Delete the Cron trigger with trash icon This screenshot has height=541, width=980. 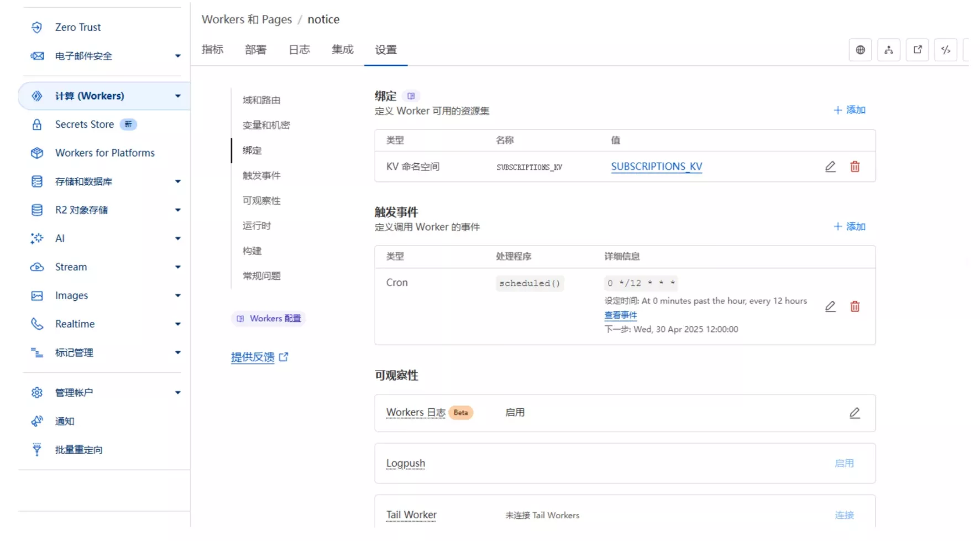pyautogui.click(x=855, y=306)
